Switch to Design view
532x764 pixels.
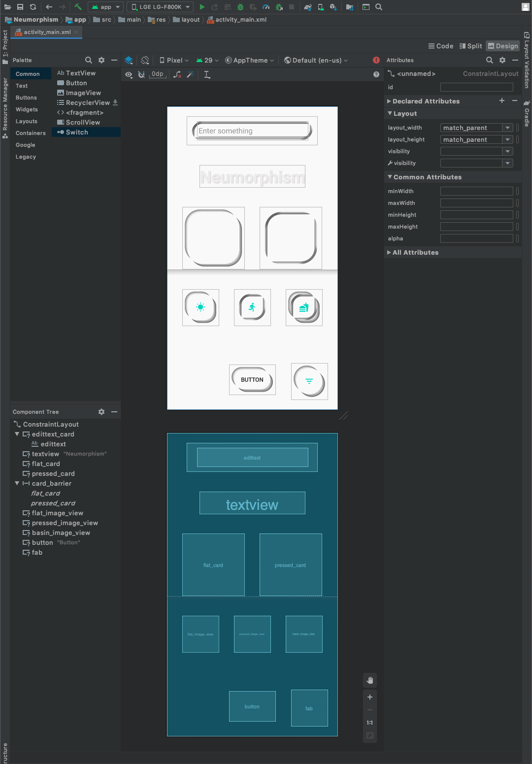503,46
